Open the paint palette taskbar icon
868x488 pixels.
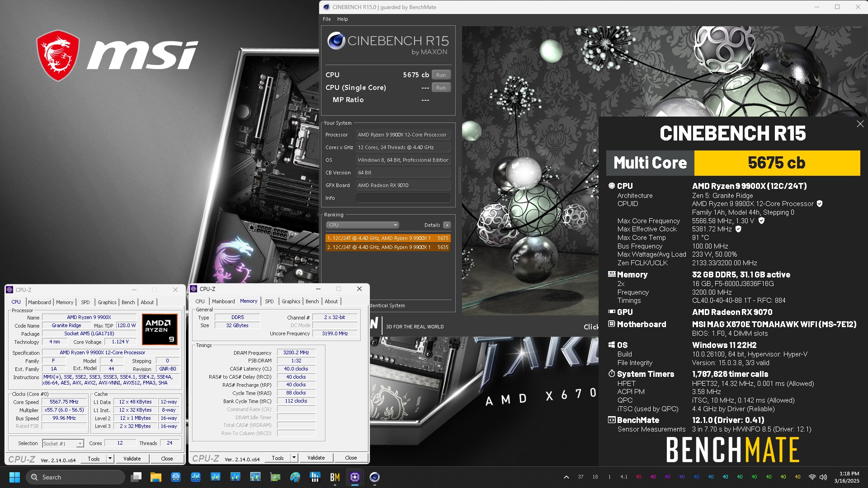[x=295, y=477]
